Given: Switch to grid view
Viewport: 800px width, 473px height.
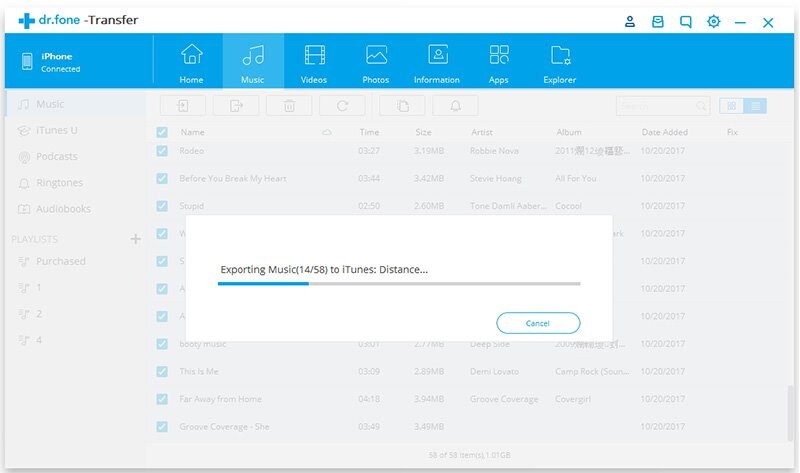Looking at the screenshot, I should point(731,106).
